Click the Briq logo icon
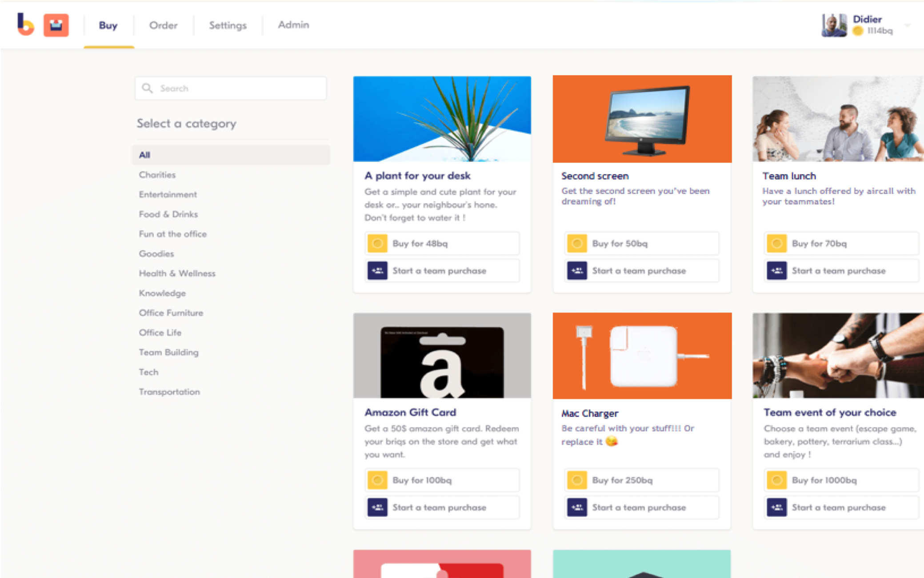This screenshot has height=578, width=924. [x=25, y=24]
